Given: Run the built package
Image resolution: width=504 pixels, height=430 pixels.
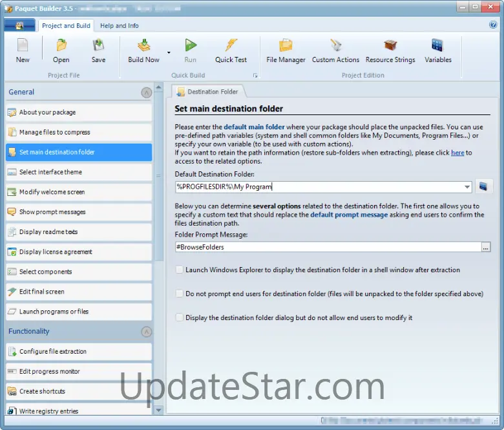Looking at the screenshot, I should (190, 50).
